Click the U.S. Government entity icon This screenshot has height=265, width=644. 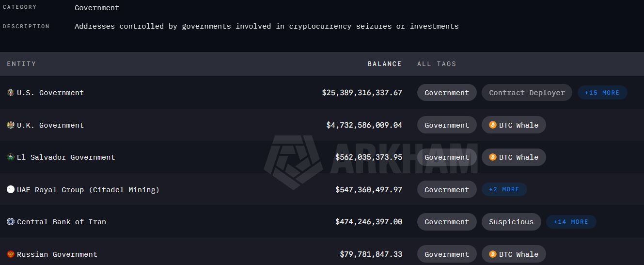(11, 92)
